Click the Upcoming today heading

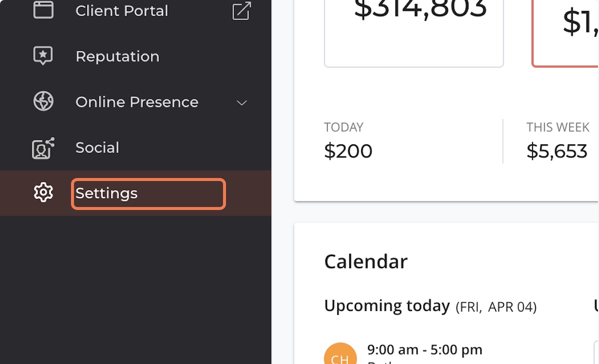coord(386,305)
